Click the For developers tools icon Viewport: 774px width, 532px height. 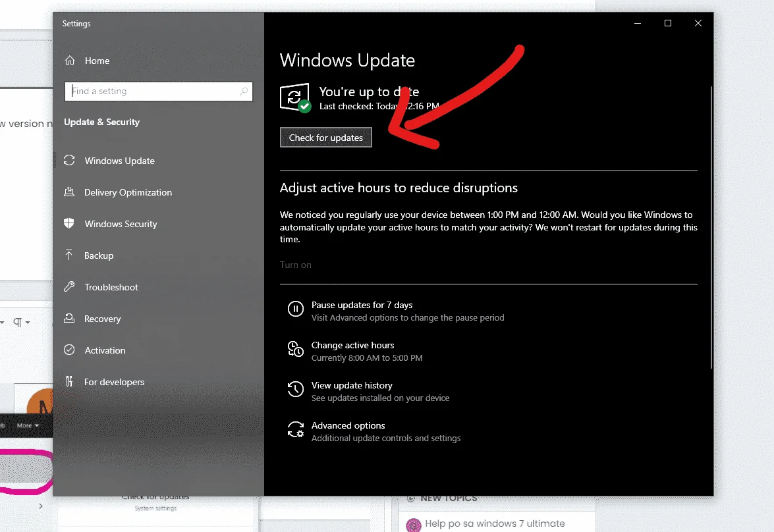[69, 381]
